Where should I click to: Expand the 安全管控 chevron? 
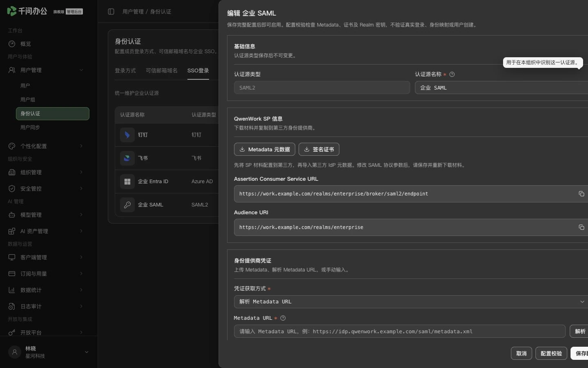click(81, 188)
